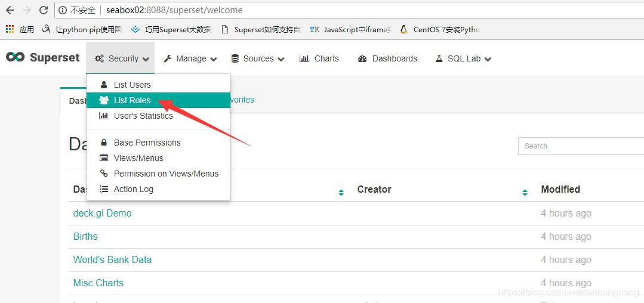Click the Creator column header
Viewport: 644px width, 303px height.
374,189
